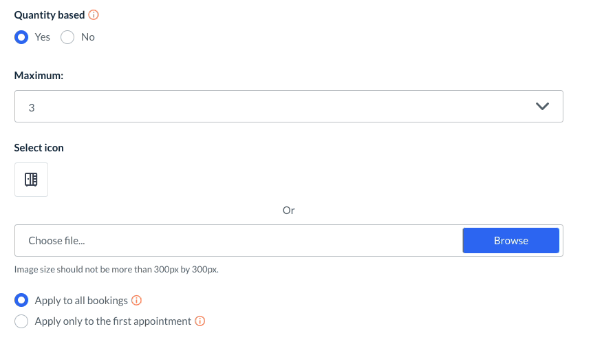The height and width of the screenshot is (364, 593).
Task: Click the Choose file text field
Action: tap(238, 241)
